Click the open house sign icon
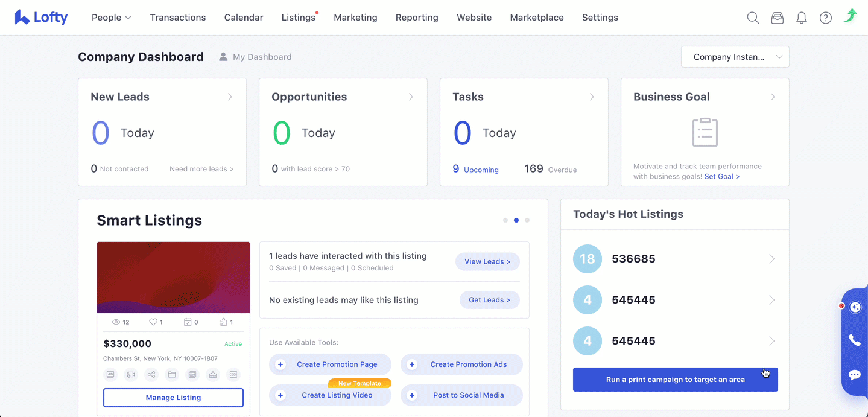Image resolution: width=868 pixels, height=417 pixels. point(213,375)
